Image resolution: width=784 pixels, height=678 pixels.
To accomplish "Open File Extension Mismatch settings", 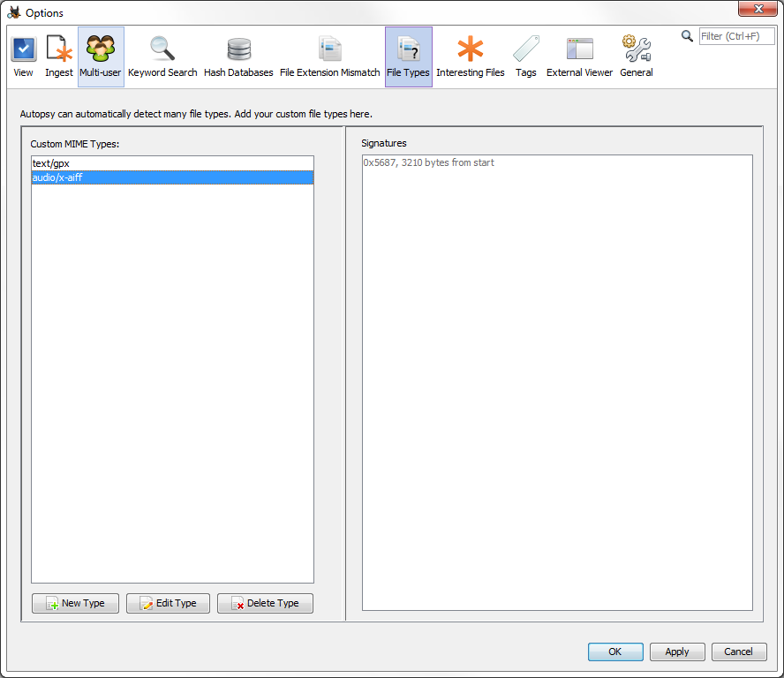I will pyautogui.click(x=329, y=56).
